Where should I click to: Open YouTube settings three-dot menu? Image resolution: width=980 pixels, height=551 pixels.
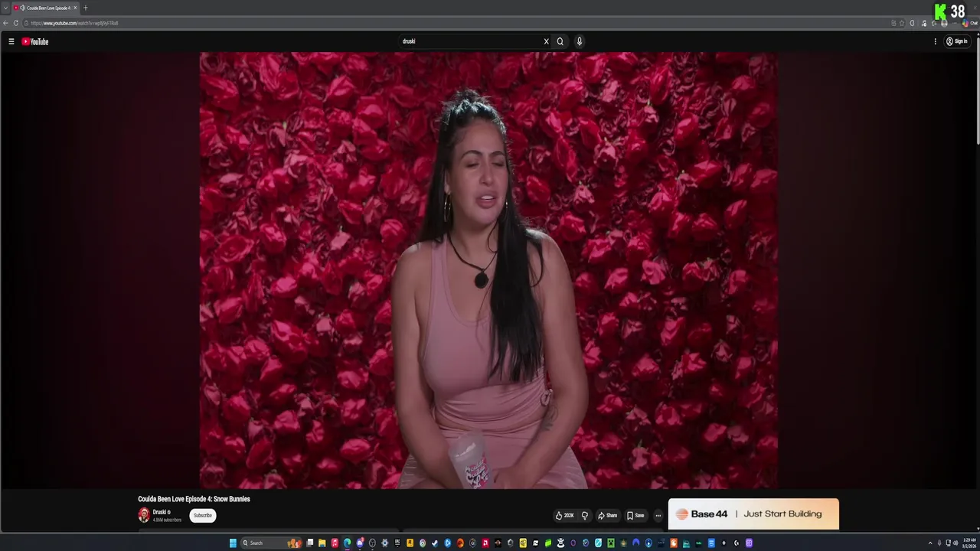coord(935,41)
